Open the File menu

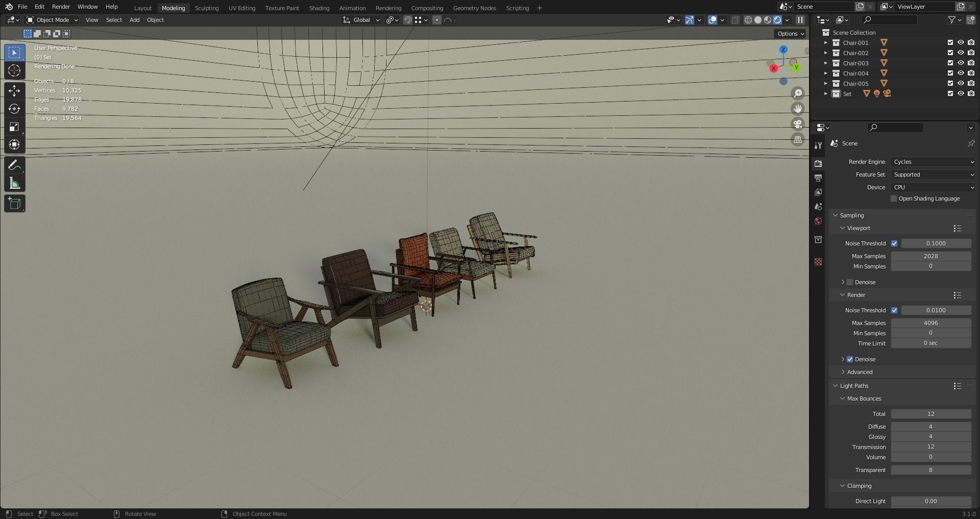22,7
